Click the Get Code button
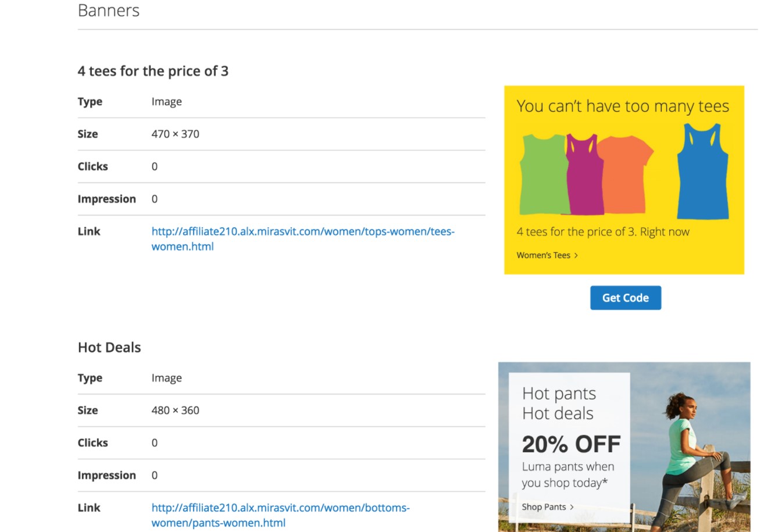The width and height of the screenshot is (764, 532). (625, 298)
